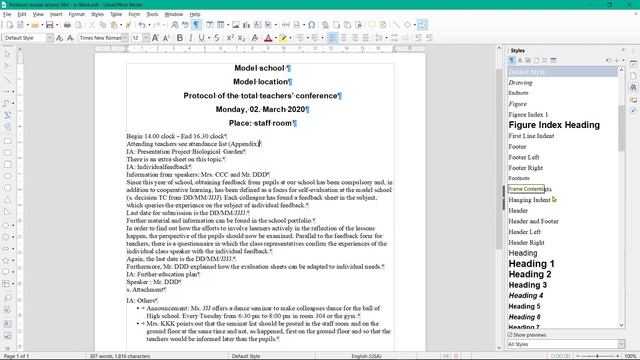Open Paste options dropdown arrow

pyautogui.click(x=120, y=25)
